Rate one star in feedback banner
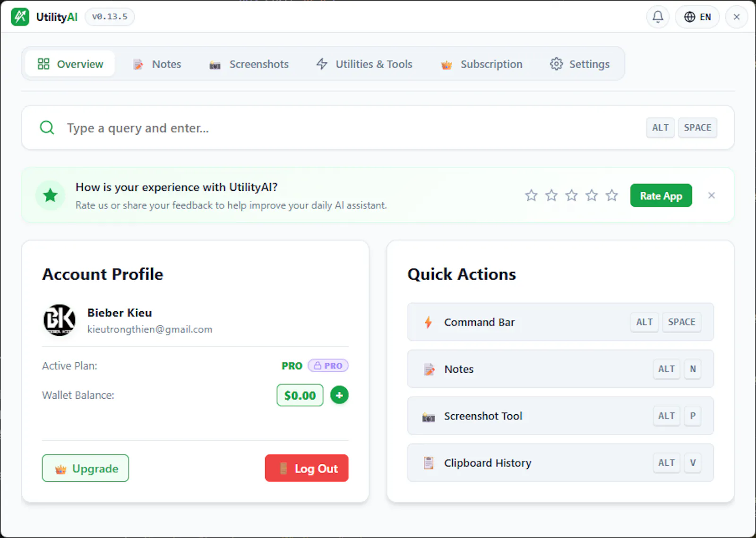The image size is (756, 538). click(531, 195)
